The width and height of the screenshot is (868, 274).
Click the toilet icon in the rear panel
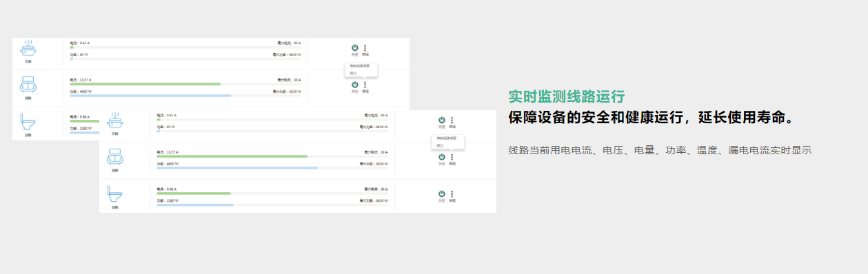click(x=28, y=123)
